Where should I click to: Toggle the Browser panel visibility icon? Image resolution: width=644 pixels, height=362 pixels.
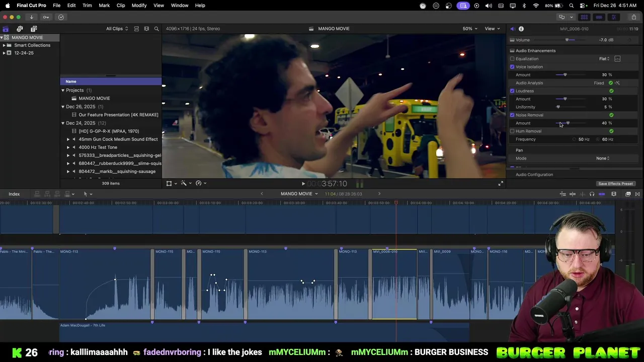click(584, 17)
